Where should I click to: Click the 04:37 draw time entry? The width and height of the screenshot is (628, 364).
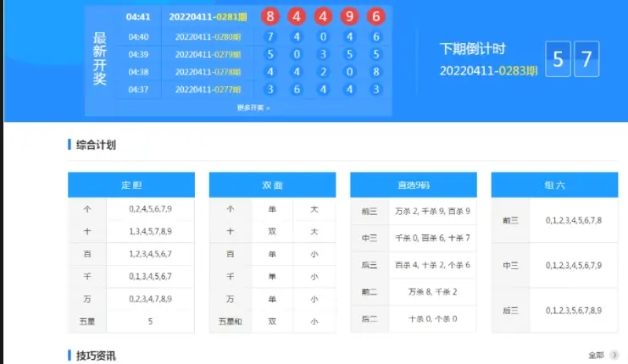click(138, 89)
